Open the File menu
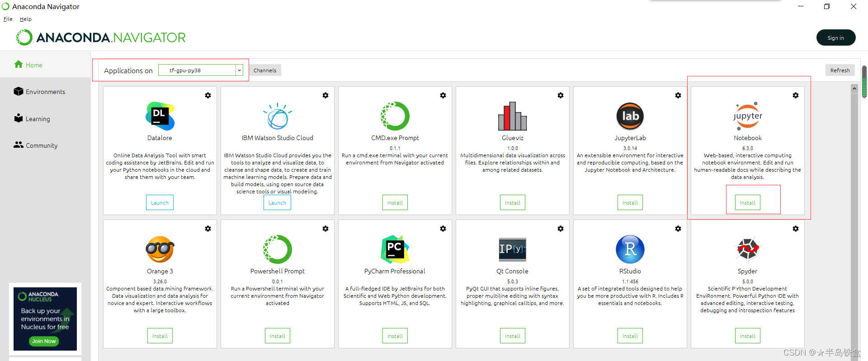Viewport: 868px width, 361px height. pos(8,19)
